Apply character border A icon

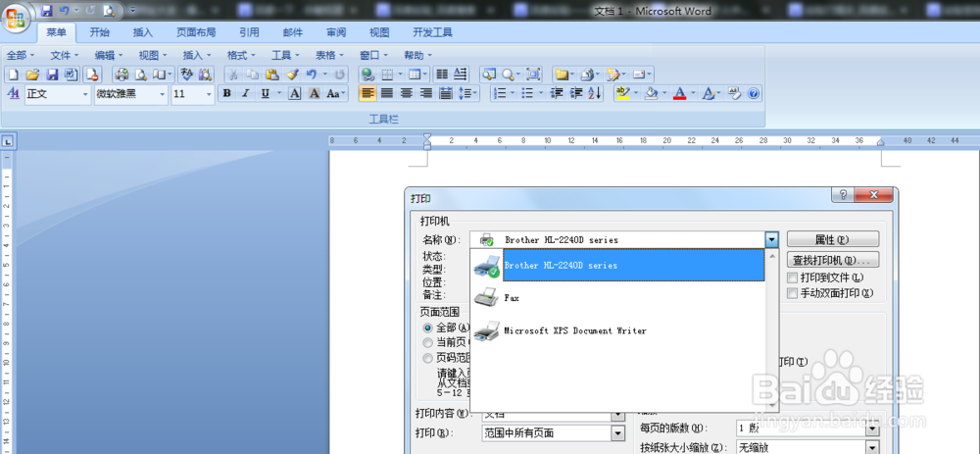point(295,94)
